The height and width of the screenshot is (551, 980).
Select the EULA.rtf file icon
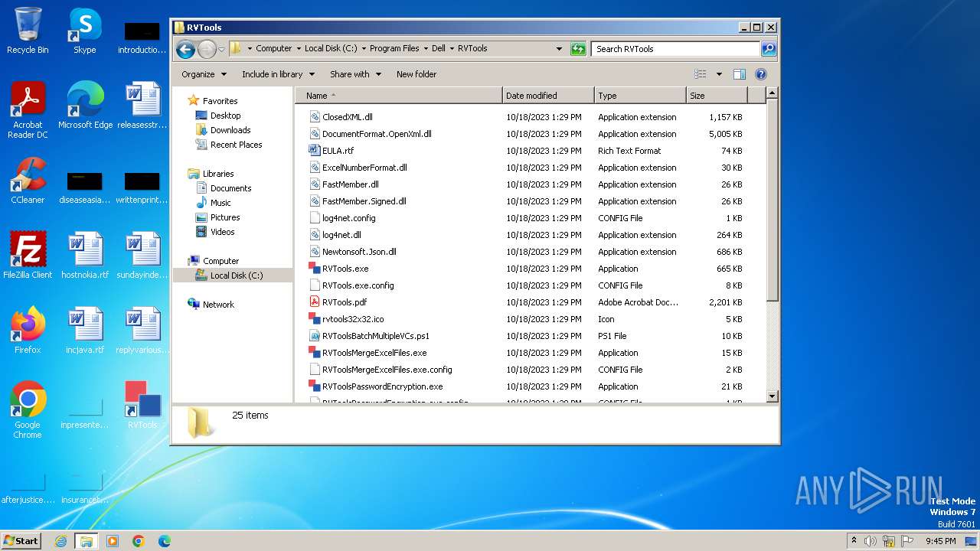click(x=314, y=151)
